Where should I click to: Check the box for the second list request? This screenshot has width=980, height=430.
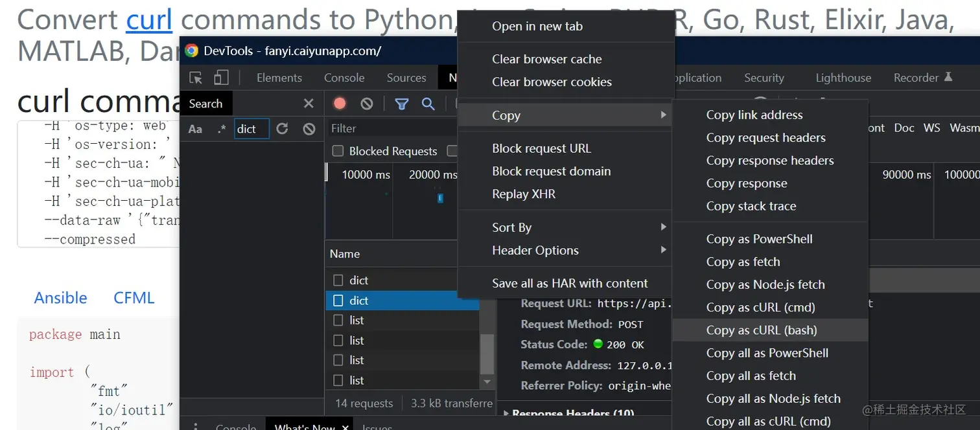pyautogui.click(x=338, y=341)
